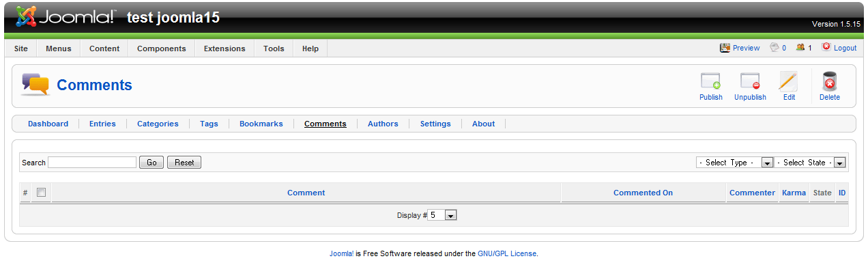Expand the Display # dropdown

(442, 215)
